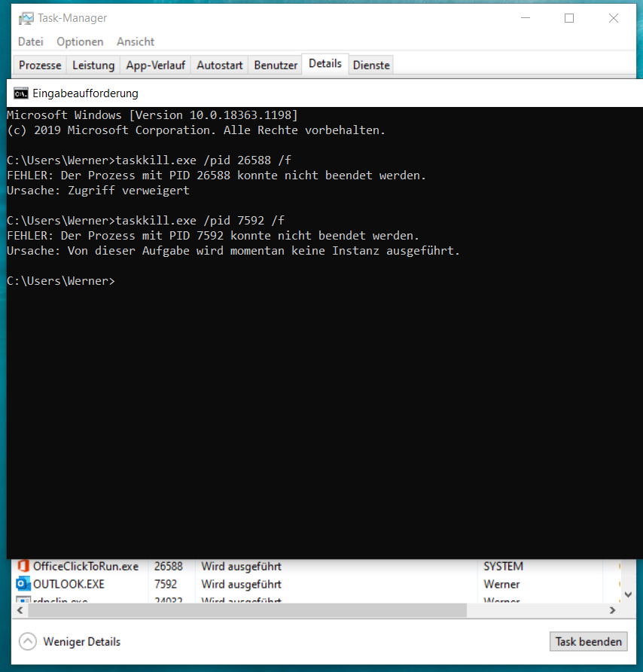643x672 pixels.
Task: Close the Task-Manager window
Action: (614, 18)
